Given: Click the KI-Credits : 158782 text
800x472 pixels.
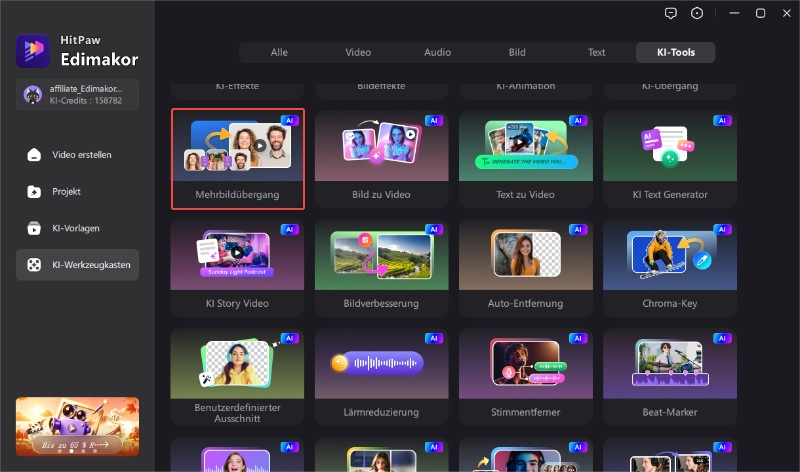Looking at the screenshot, I should pyautogui.click(x=86, y=101).
